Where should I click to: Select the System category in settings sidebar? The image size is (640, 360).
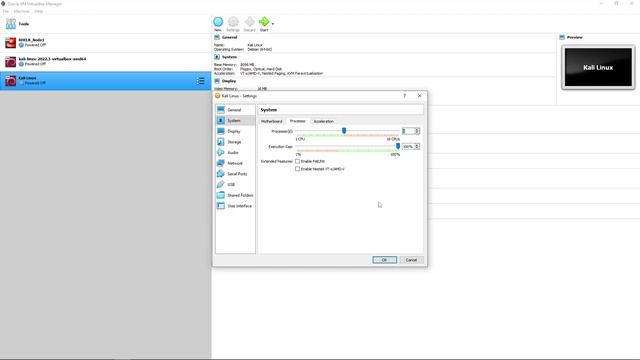(236, 120)
